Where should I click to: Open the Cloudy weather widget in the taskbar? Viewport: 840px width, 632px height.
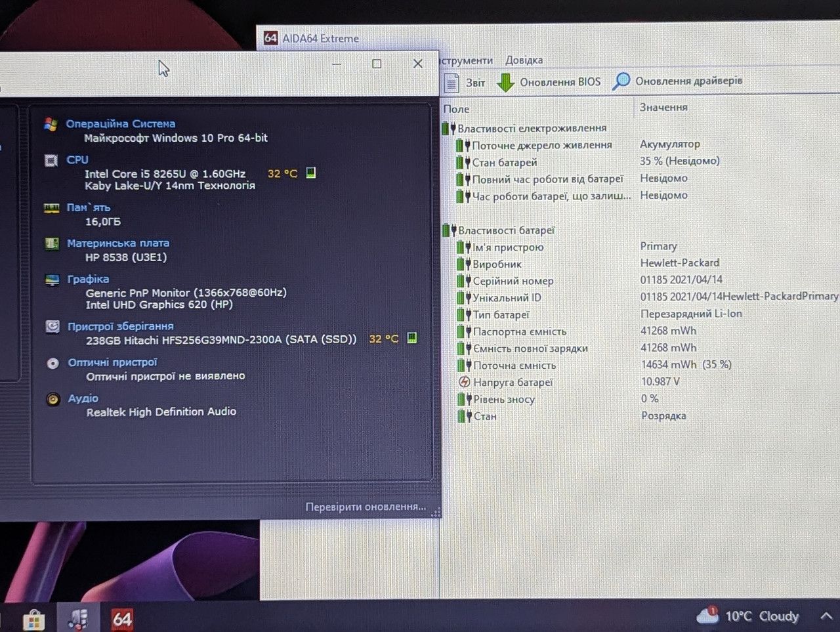tap(747, 616)
